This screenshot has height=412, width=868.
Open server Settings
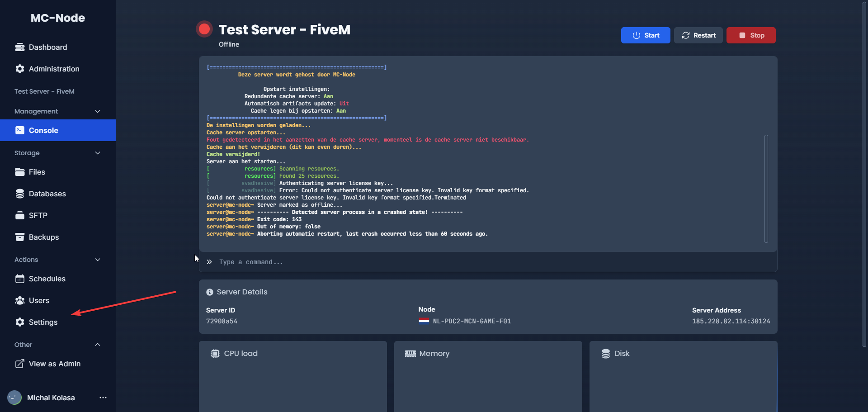(x=58, y=322)
